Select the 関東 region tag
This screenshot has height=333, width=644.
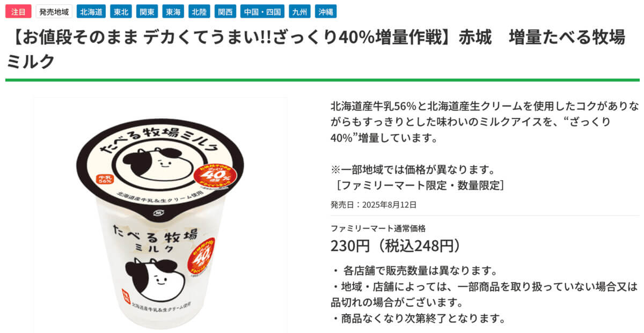147,11
